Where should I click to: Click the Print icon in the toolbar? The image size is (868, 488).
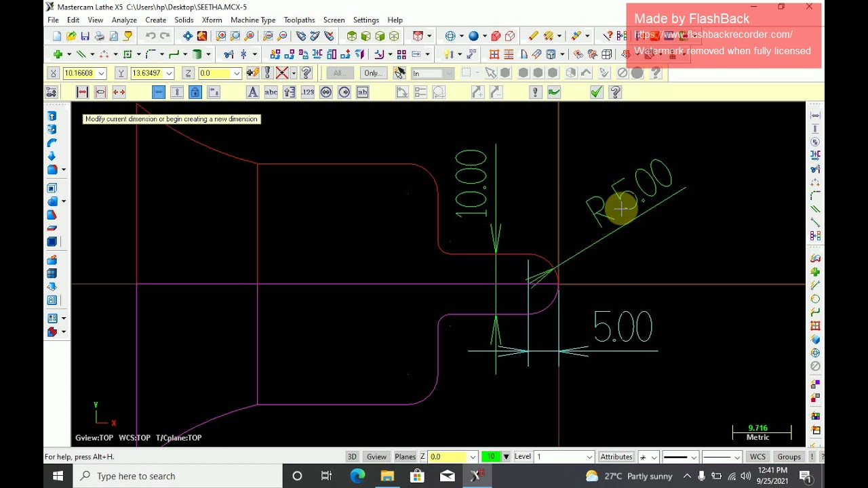99,36
